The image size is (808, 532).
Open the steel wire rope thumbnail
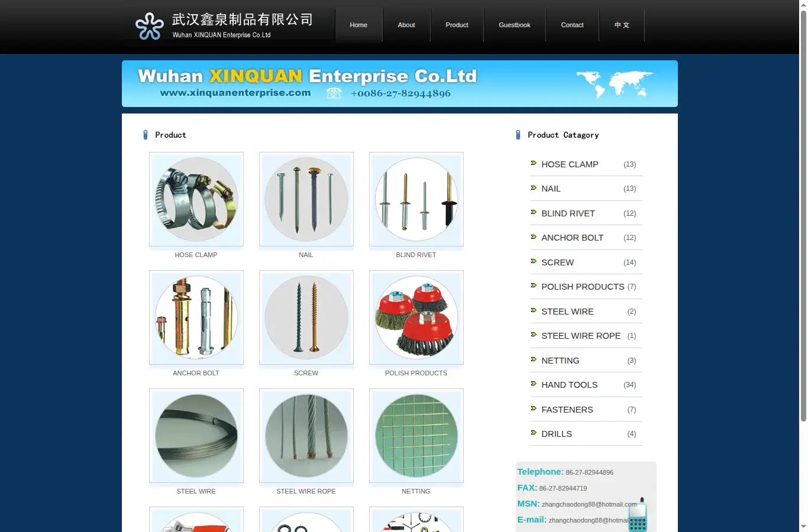(306, 436)
